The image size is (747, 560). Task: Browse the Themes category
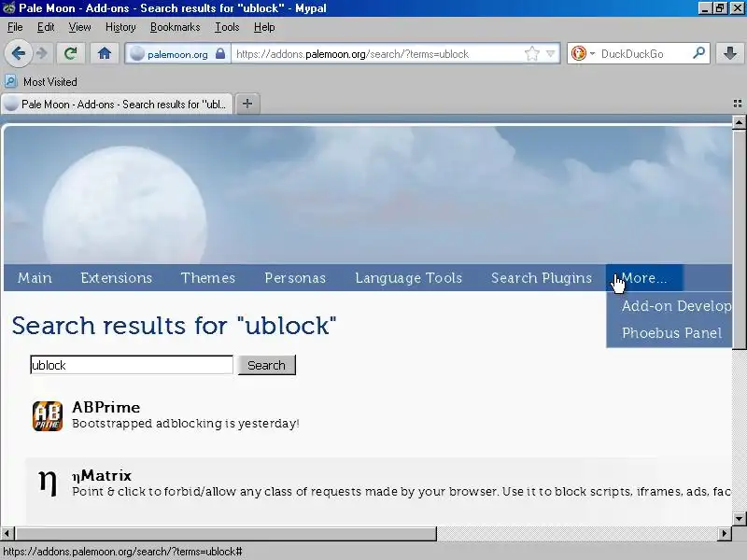click(208, 277)
